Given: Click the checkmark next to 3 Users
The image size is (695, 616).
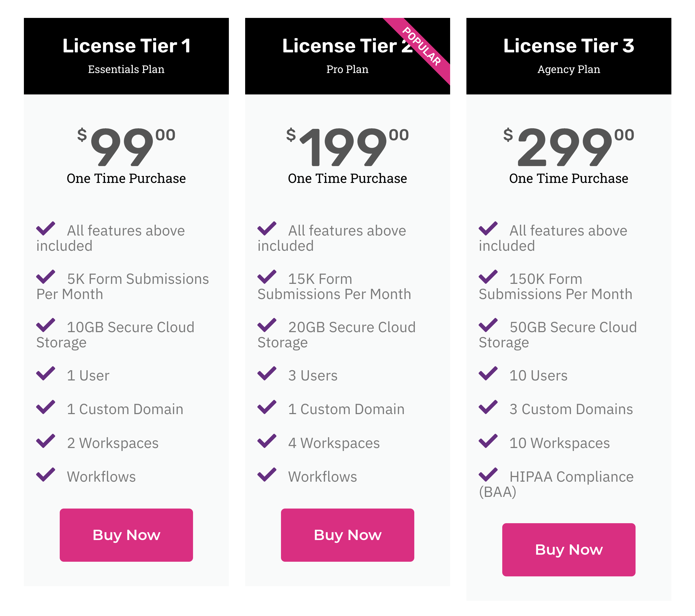Looking at the screenshot, I should (267, 373).
